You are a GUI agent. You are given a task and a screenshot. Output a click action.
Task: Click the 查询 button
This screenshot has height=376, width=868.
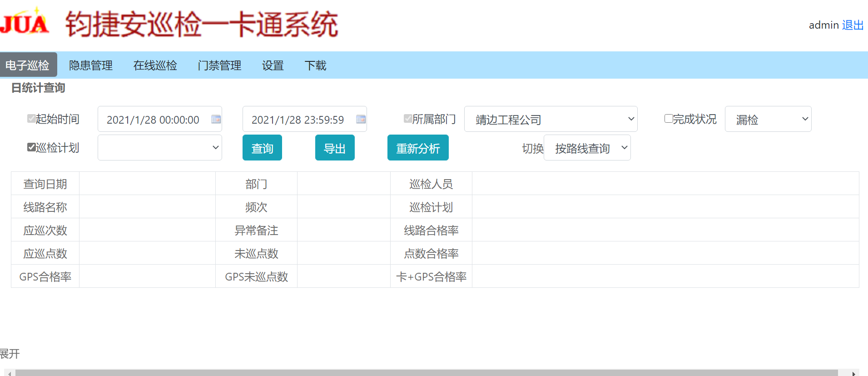pyautogui.click(x=262, y=148)
